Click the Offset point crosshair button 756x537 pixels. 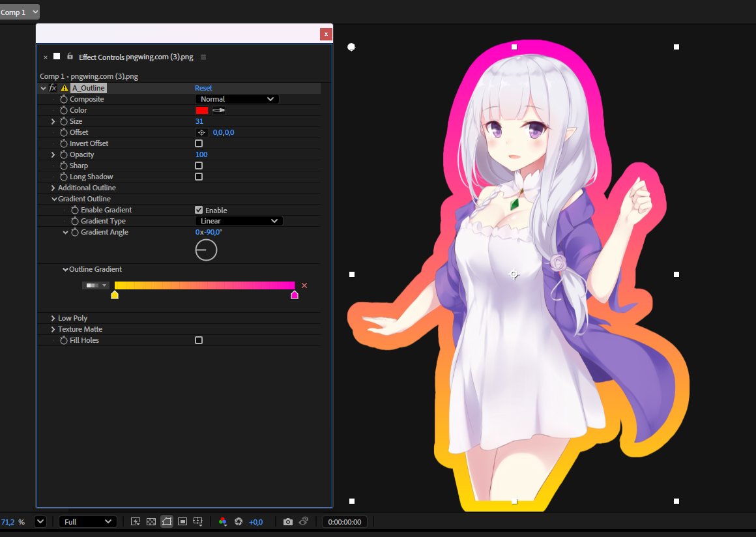point(201,132)
